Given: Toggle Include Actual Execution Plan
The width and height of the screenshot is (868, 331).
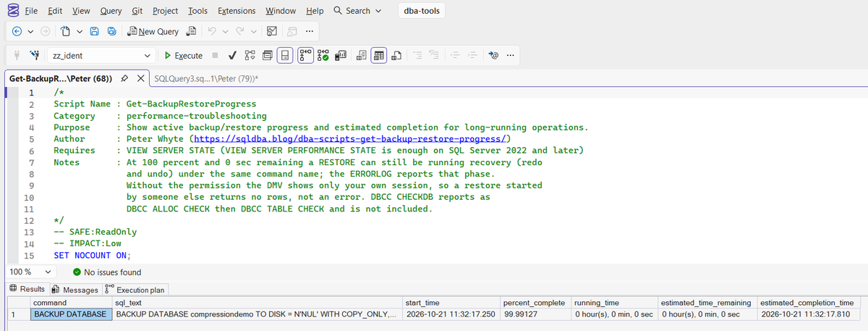Looking at the screenshot, I should [x=305, y=55].
